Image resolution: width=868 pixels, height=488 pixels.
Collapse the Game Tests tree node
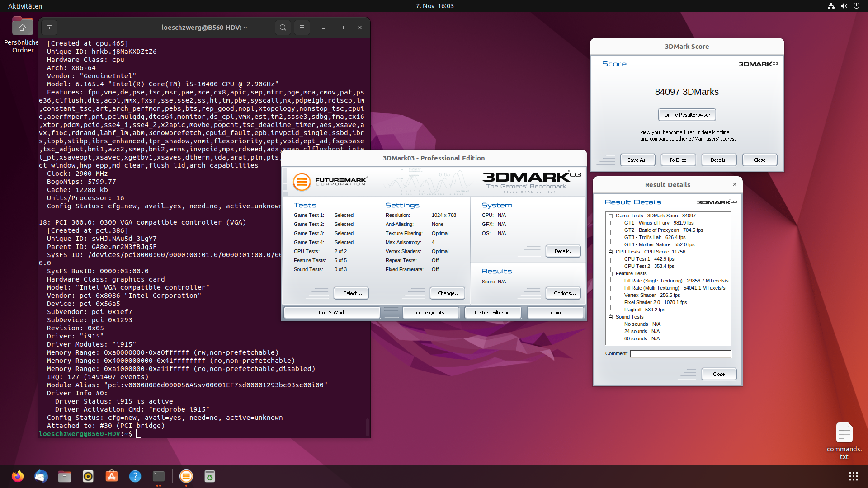click(x=610, y=216)
